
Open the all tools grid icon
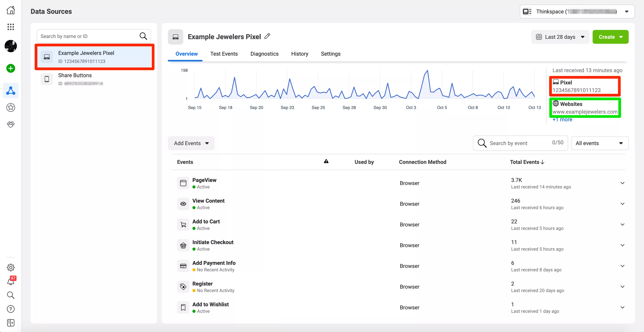coord(11,27)
